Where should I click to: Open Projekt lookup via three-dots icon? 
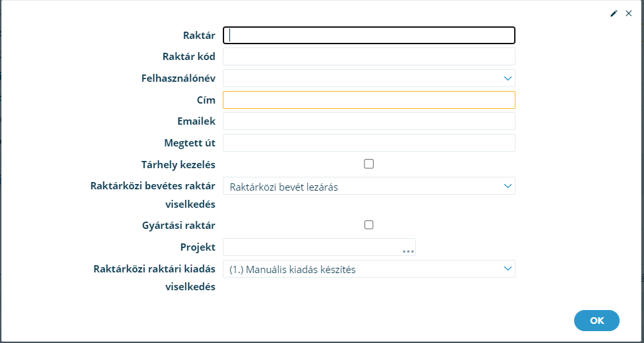click(408, 251)
